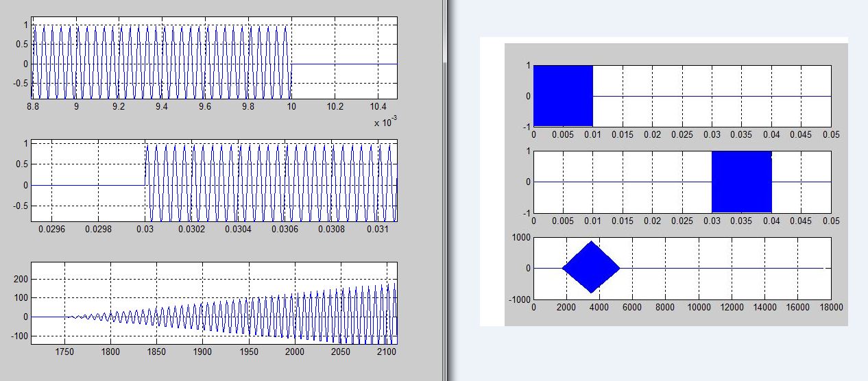Click the 10.4 x-axis tick label
Image resolution: width=868 pixels, height=381 pixels.
(x=378, y=106)
